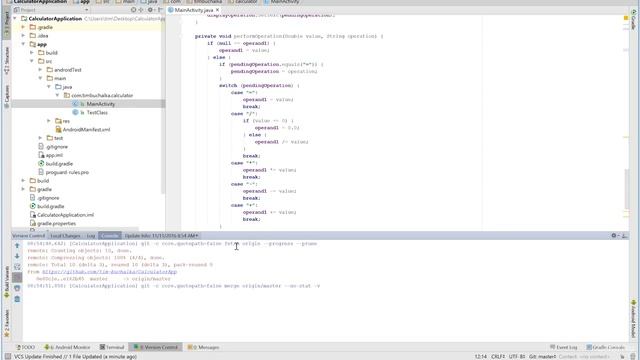Collapse the java folder
640x360 pixels.
pyautogui.click(x=49, y=87)
